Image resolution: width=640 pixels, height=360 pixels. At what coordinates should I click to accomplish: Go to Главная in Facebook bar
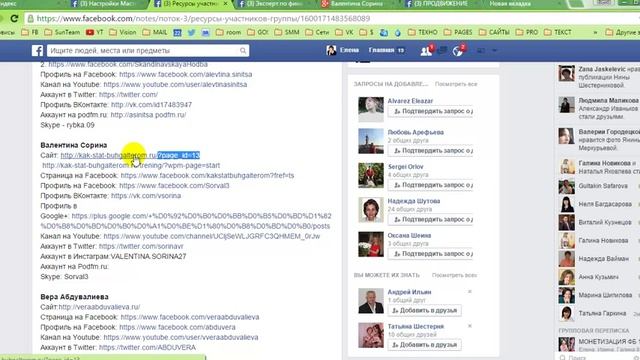(381, 50)
